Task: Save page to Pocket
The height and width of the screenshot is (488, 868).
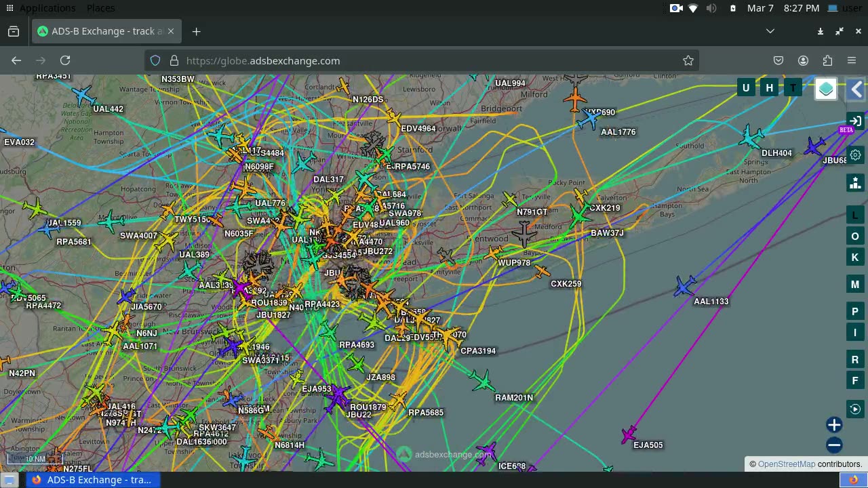Action: click(778, 60)
